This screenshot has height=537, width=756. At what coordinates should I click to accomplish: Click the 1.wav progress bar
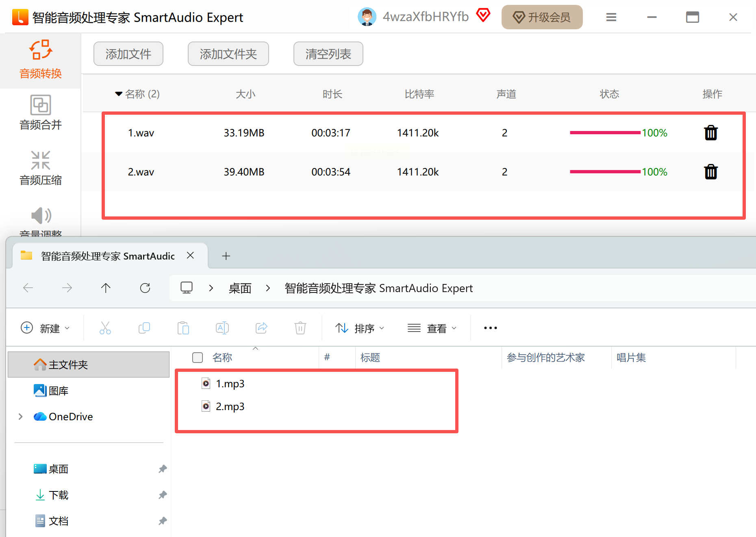click(605, 133)
